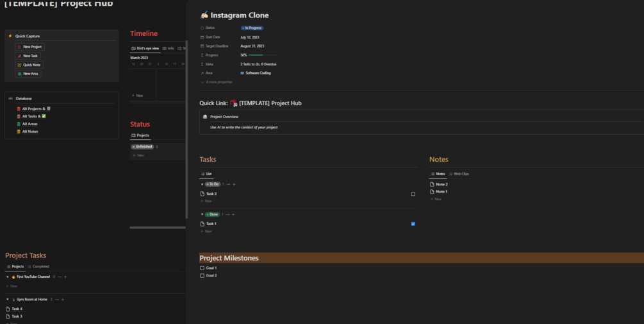This screenshot has height=324, width=644.
Task: Select the Projects tab in Project Tasks
Action: coord(15,266)
